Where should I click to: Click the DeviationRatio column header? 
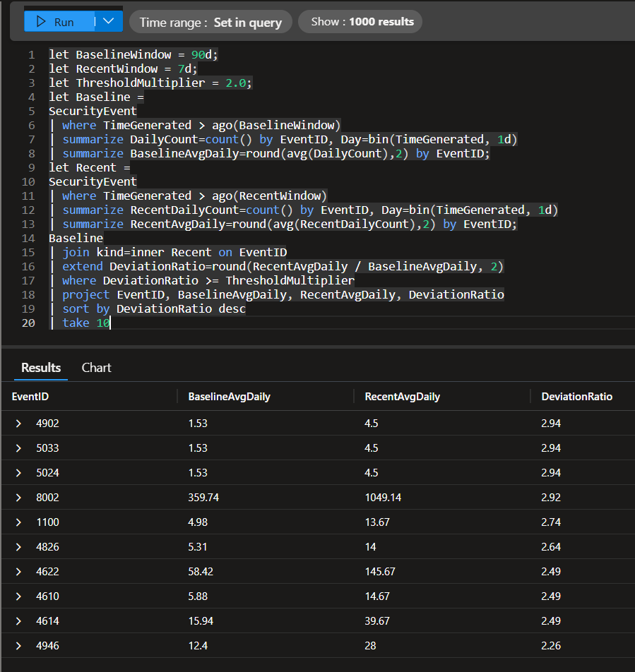[576, 397]
